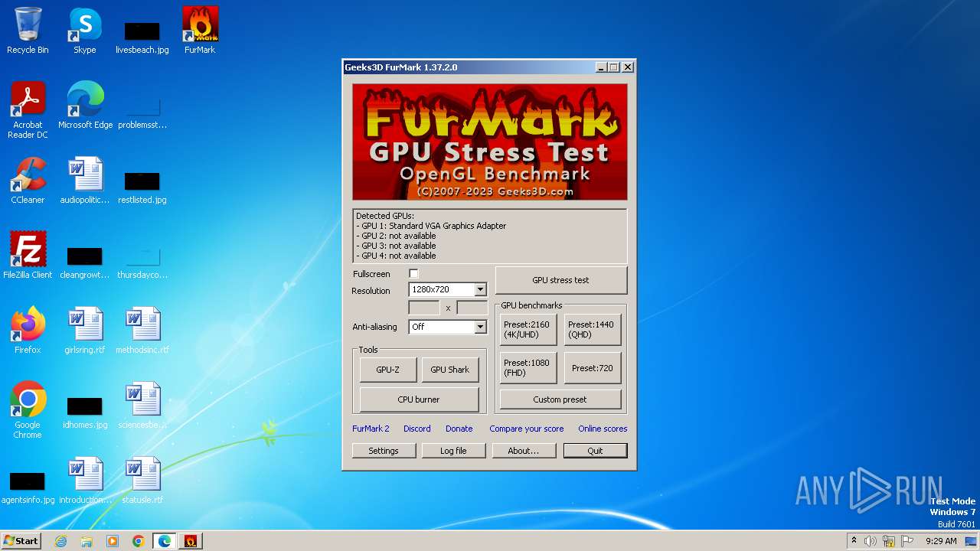Click Windows Media Player taskbar icon

113,541
